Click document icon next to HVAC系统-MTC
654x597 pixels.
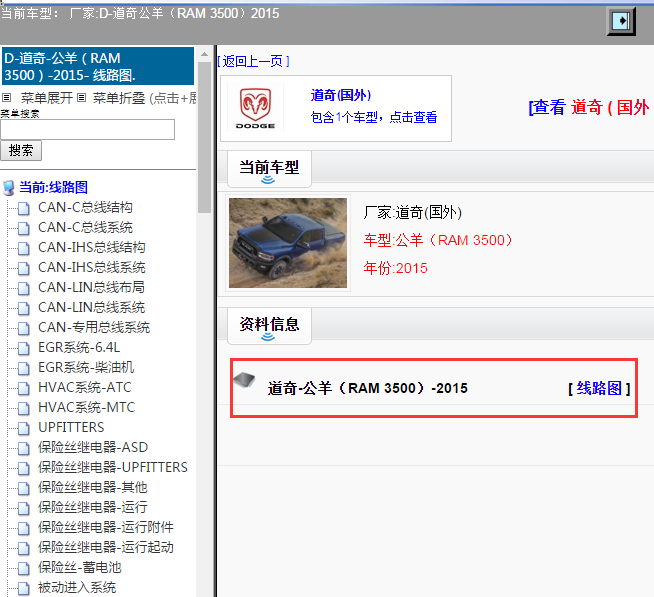(24, 408)
